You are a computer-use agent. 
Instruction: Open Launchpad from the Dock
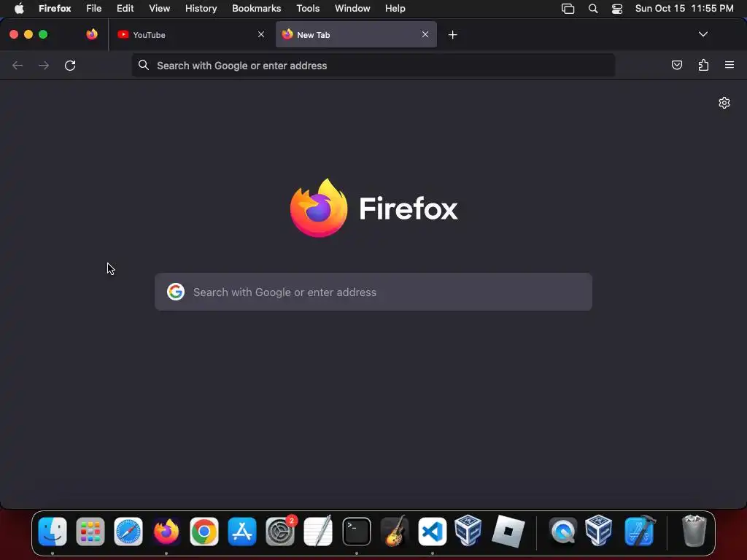(90, 532)
